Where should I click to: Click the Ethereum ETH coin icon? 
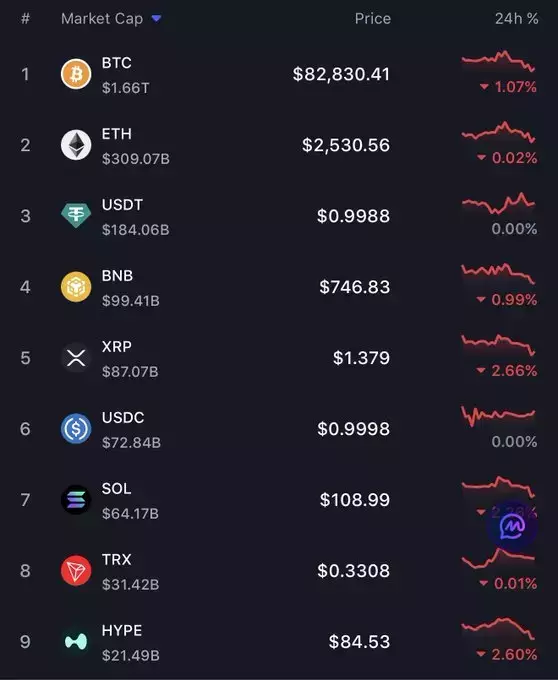tap(76, 145)
